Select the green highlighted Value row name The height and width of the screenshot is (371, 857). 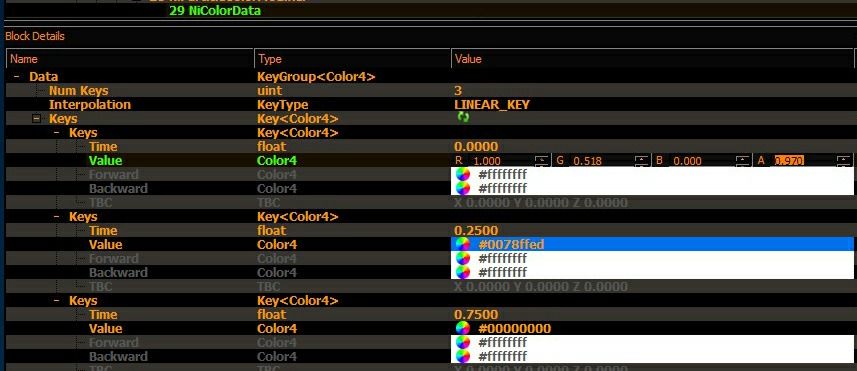[105, 161]
